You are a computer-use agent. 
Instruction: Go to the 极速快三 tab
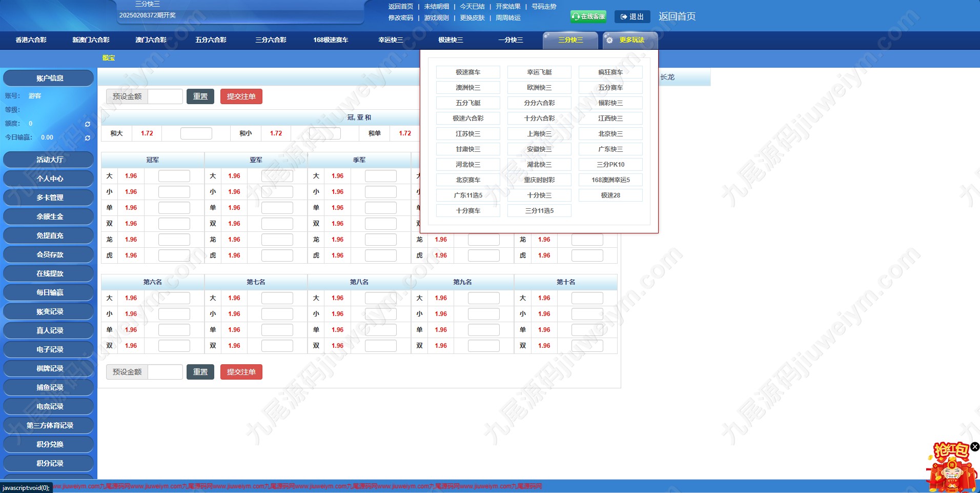click(x=451, y=40)
